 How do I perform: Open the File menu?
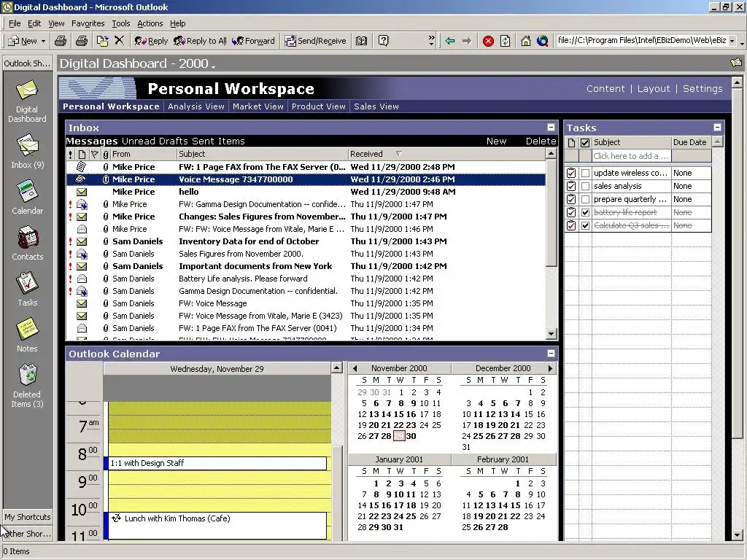click(15, 23)
